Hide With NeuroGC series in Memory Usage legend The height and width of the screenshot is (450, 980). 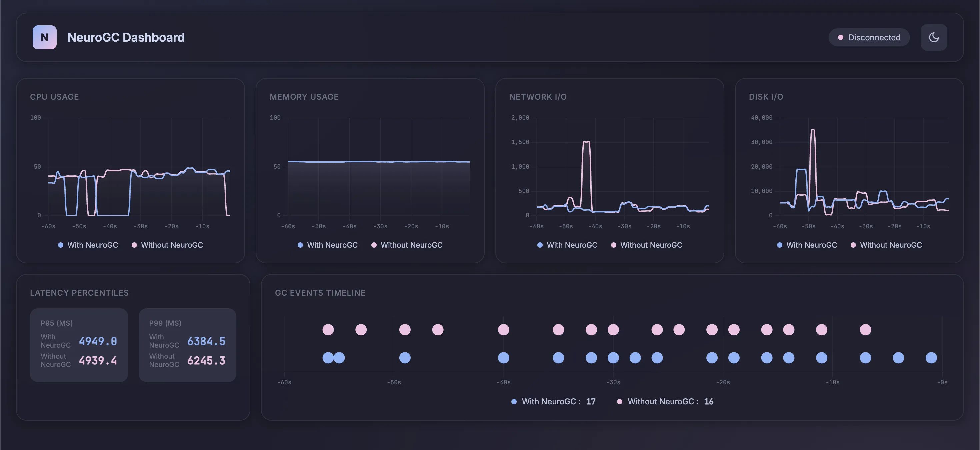328,245
